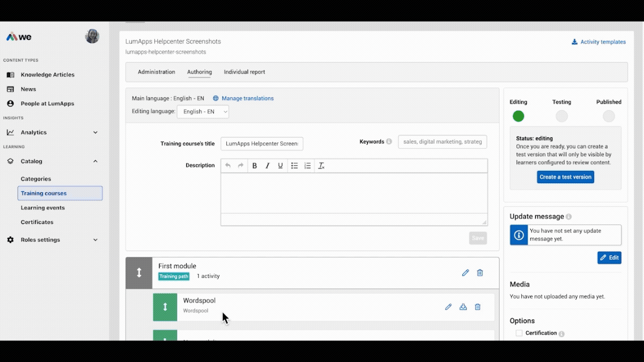The height and width of the screenshot is (362, 644).
Task: Insert a numbered list
Action: pyautogui.click(x=308, y=166)
